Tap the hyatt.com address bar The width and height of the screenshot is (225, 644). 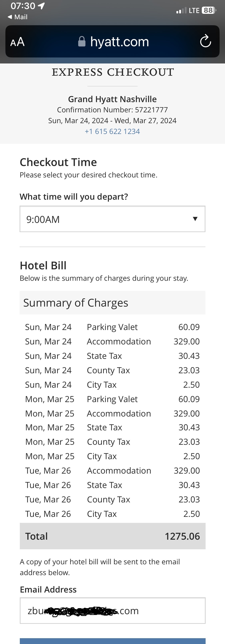(x=112, y=41)
